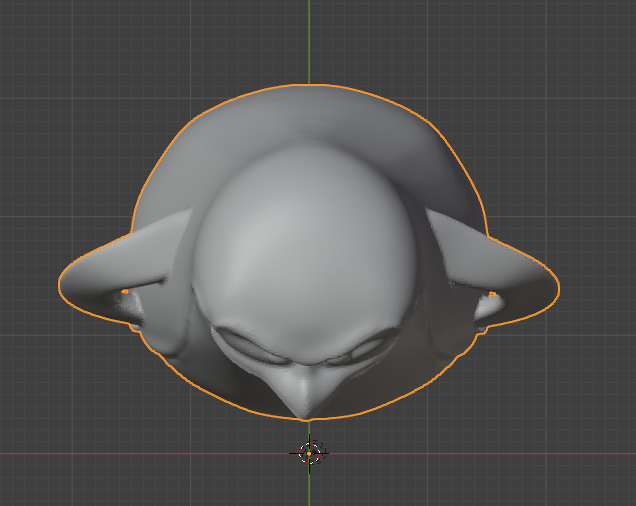
Task: Click the beak tip of the model
Action: click(x=306, y=414)
